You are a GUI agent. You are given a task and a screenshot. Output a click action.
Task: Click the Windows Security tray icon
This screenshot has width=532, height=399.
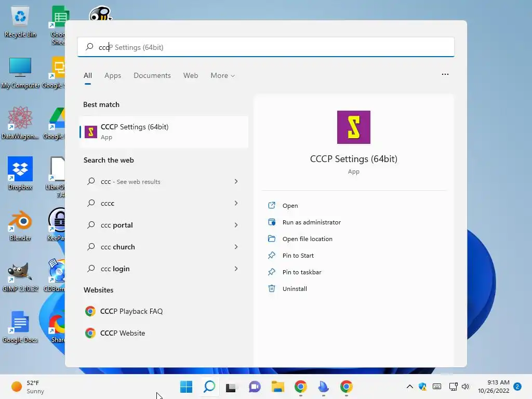423,387
